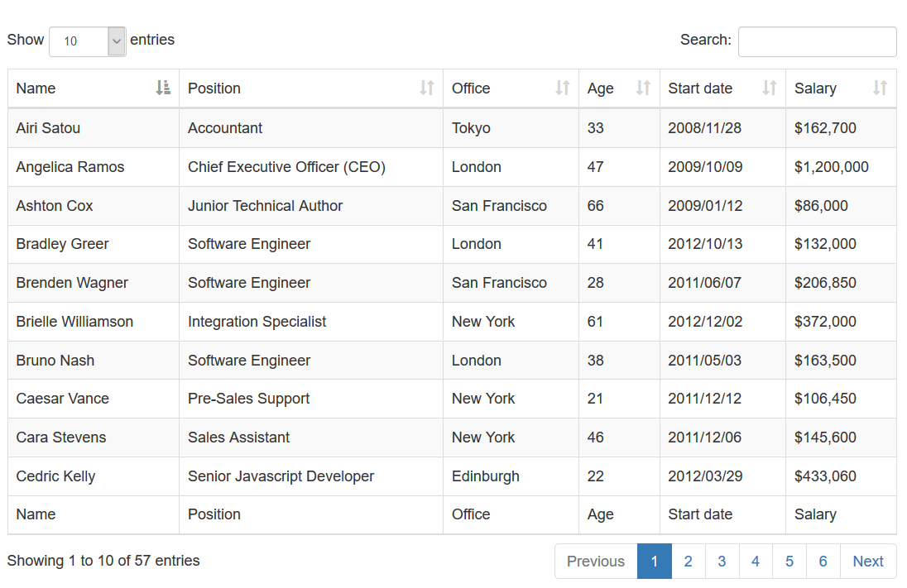Switch to page 5

(789, 561)
